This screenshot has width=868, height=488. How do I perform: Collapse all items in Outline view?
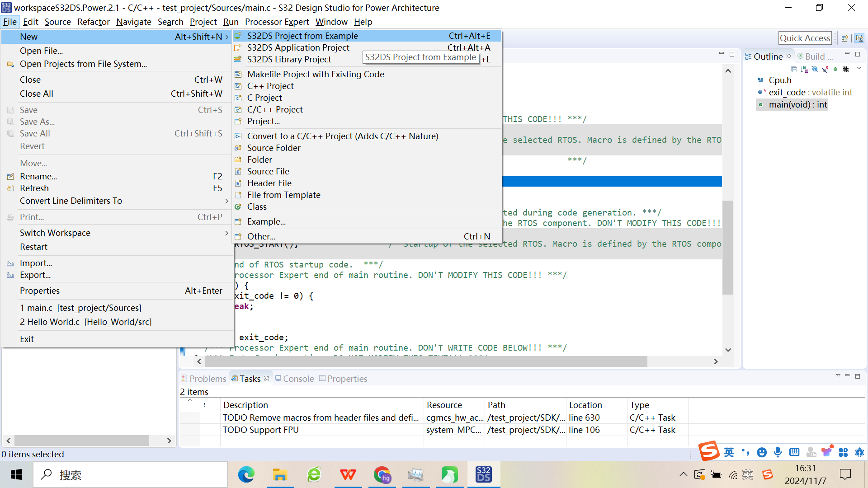[x=794, y=69]
